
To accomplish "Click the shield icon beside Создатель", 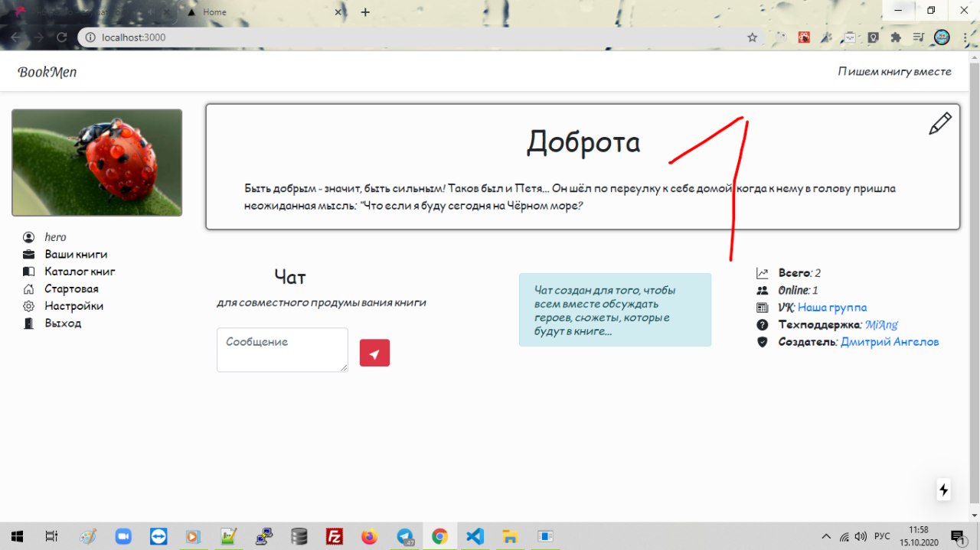I will point(762,342).
